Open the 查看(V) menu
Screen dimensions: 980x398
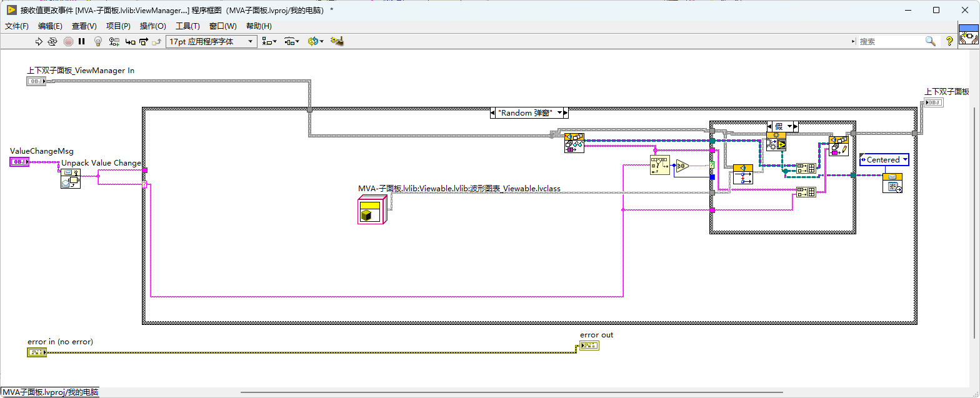click(84, 26)
